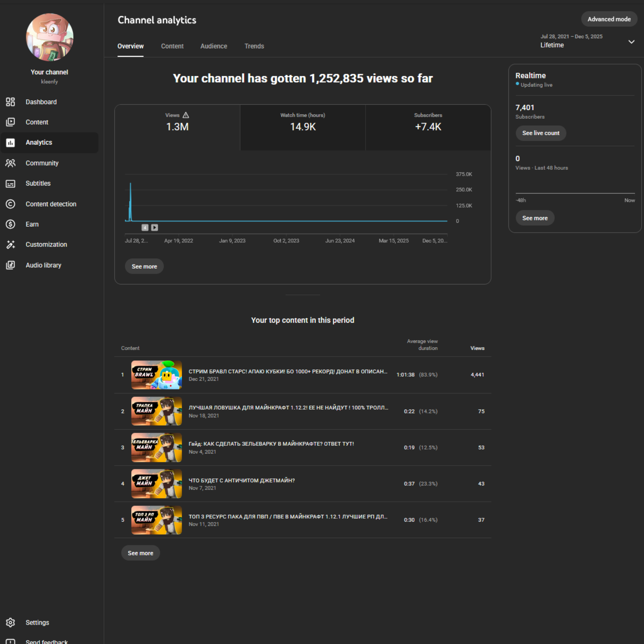Open the Earn dollar icon
This screenshot has height=644, width=644.
10,224
